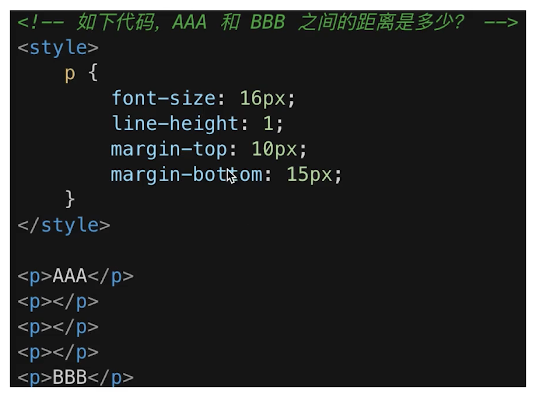Click the green HTML comment line
The width and height of the screenshot is (536, 400).
[268, 22]
